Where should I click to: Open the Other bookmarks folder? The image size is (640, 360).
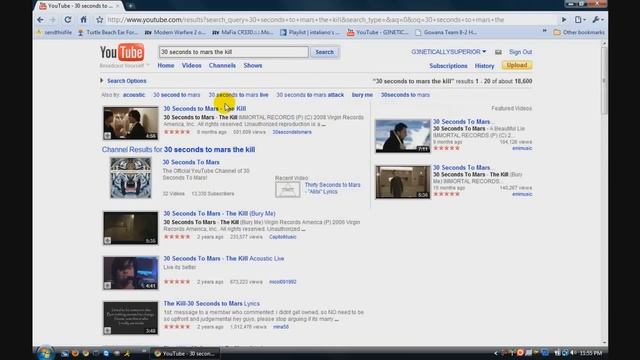(x=579, y=32)
